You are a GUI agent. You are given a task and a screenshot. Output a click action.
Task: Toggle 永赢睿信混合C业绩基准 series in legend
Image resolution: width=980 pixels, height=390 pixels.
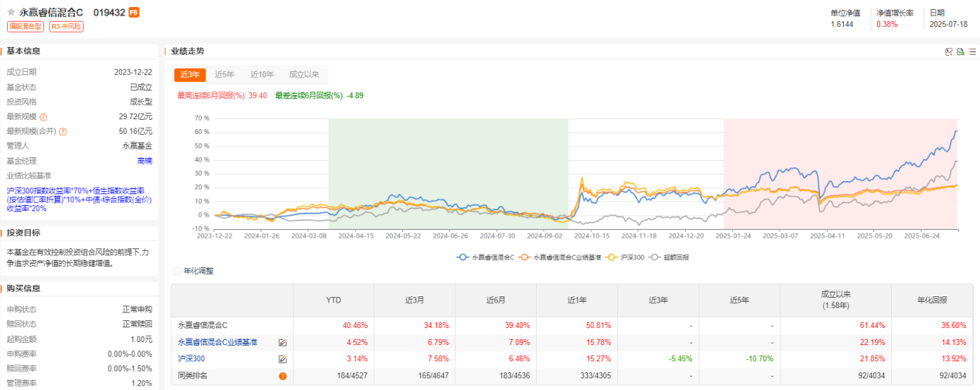pyautogui.click(x=558, y=256)
